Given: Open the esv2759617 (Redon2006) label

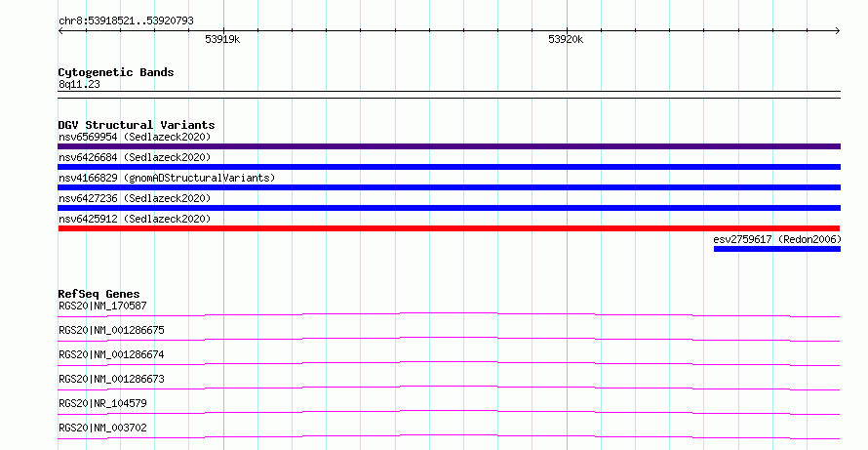Looking at the screenshot, I should coord(777,239).
